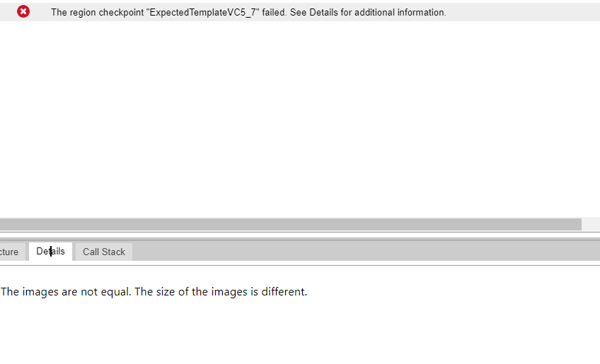Click gray row area left of the error icon
The height and width of the screenshot is (364, 600).
click(7, 12)
